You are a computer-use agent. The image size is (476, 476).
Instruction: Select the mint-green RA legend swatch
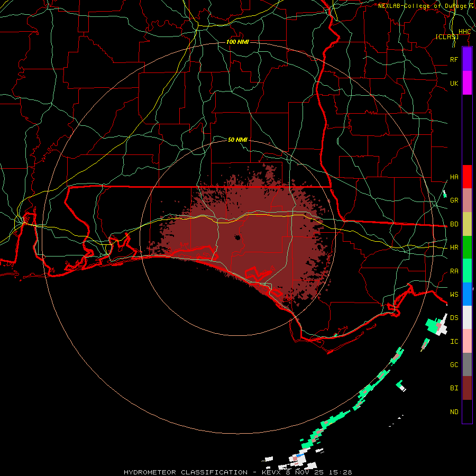[x=467, y=271]
